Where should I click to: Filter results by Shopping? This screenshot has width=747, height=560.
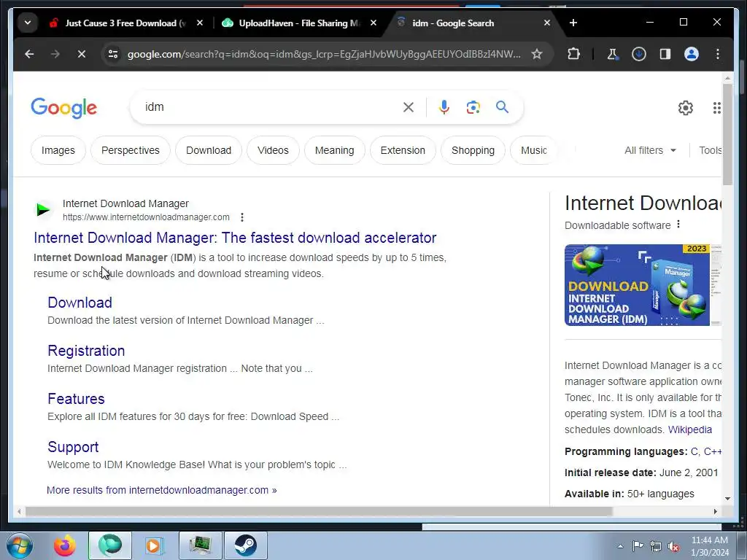[x=473, y=150]
